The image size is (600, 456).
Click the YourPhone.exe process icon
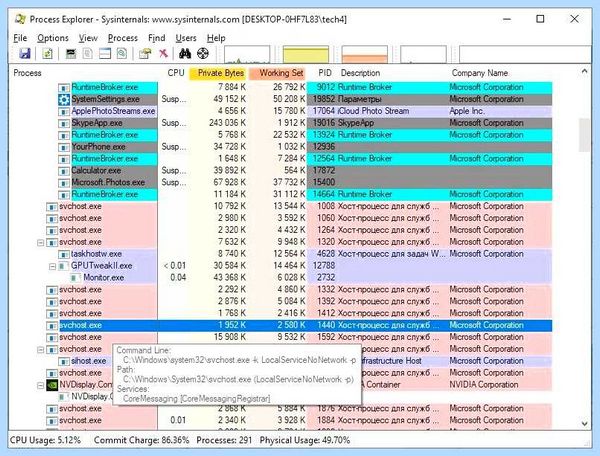click(64, 147)
